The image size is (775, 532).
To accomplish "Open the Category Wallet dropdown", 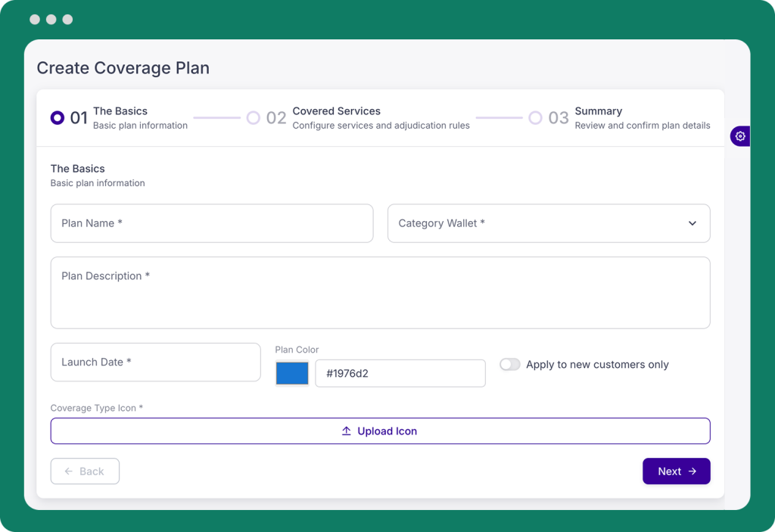I will coord(548,223).
